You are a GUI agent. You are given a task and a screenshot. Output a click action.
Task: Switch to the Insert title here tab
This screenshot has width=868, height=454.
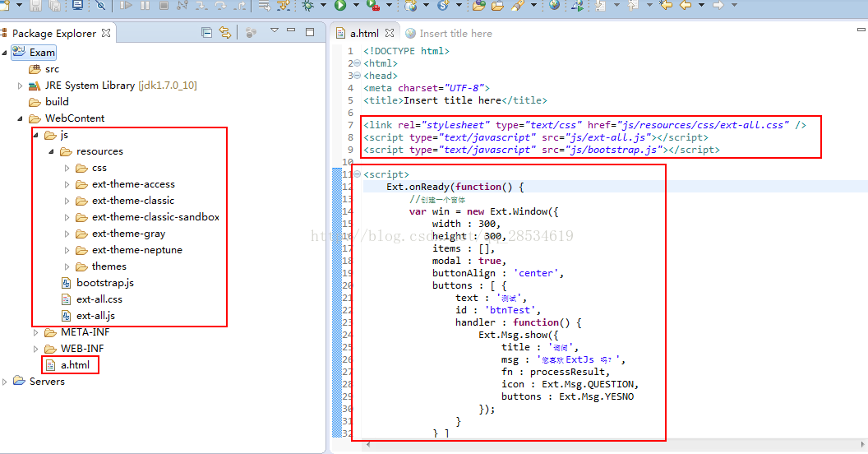point(449,33)
